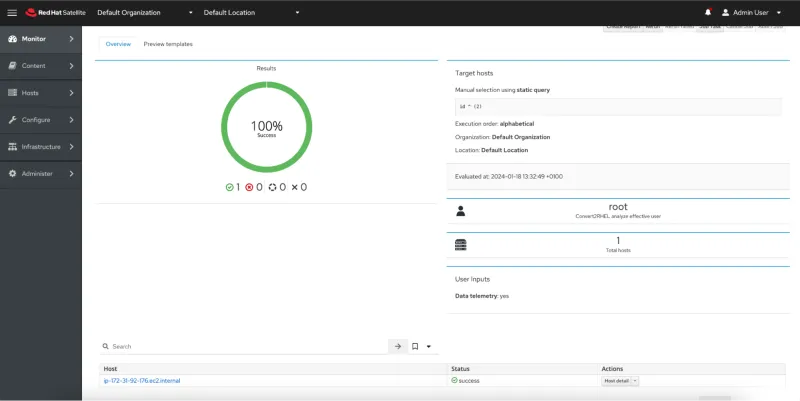
Task: Click the pending count spinner icon
Action: click(272, 187)
